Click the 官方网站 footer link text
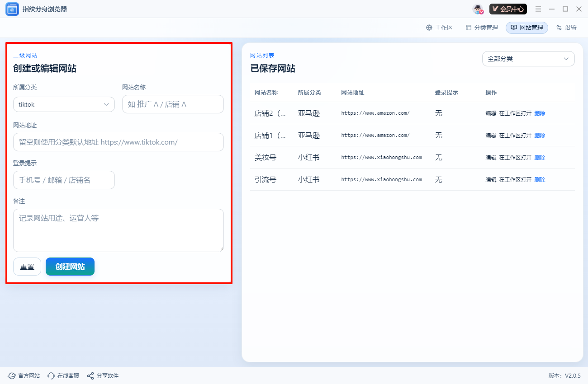Screen dimensions: 588x384 [x=29, y=376]
